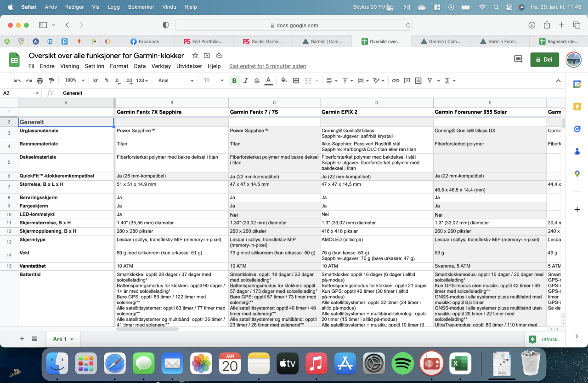This screenshot has height=383, width=588.
Task: Star this spreadsheet document
Action: coord(195,56)
